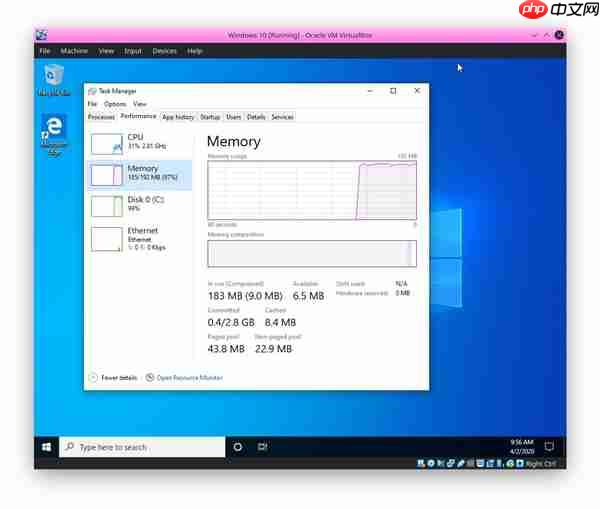
Task: Open Resource Monitor link
Action: click(x=190, y=378)
